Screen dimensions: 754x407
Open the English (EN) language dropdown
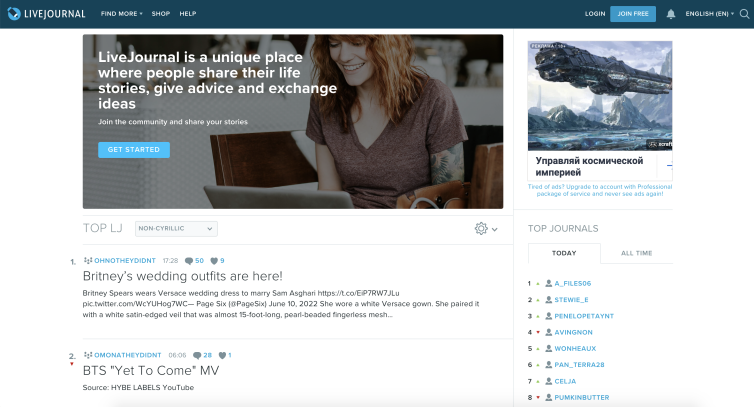click(x=710, y=14)
